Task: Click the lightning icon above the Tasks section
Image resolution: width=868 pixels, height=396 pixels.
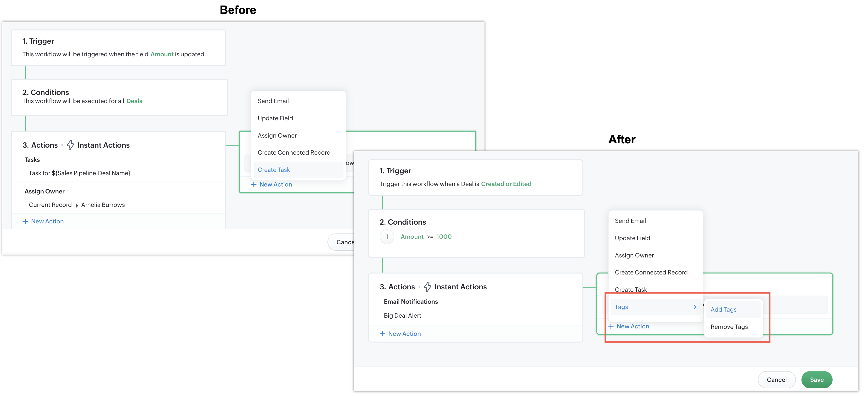Action: pyautogui.click(x=70, y=145)
